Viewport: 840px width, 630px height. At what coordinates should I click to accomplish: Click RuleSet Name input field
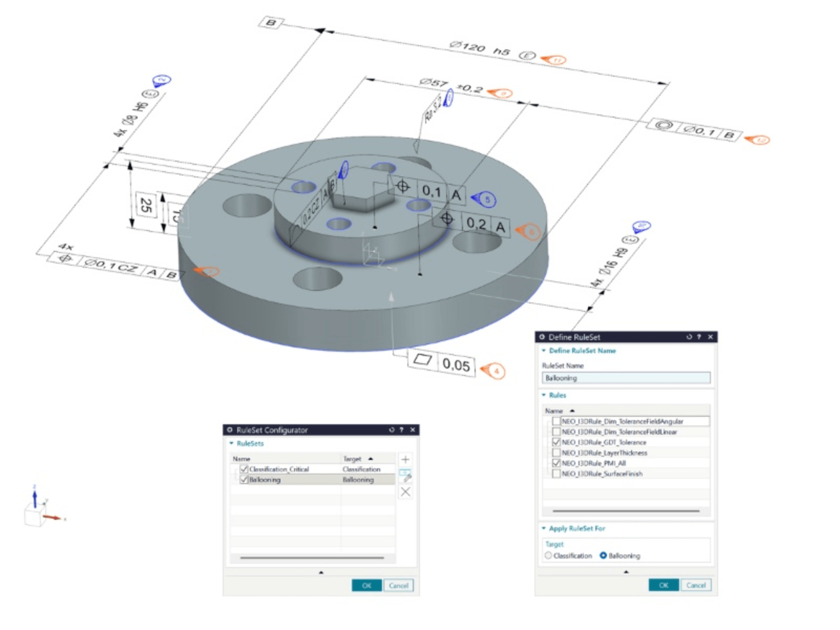click(626, 378)
